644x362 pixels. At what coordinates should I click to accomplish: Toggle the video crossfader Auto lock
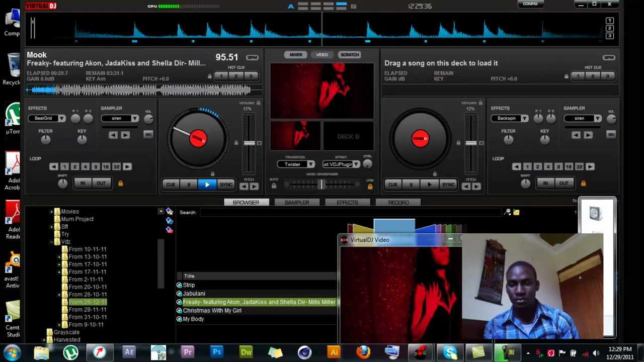click(x=274, y=186)
